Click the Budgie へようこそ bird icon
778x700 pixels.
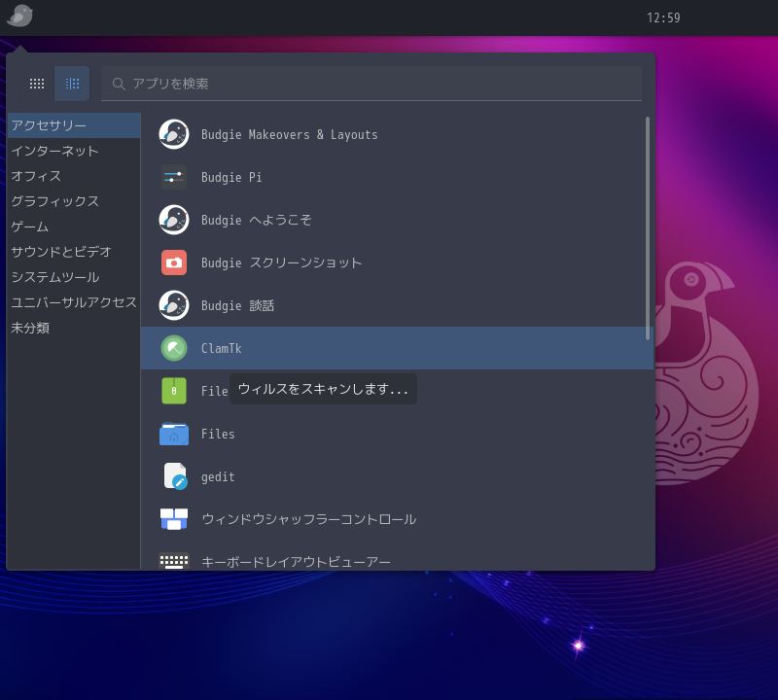[174, 220]
